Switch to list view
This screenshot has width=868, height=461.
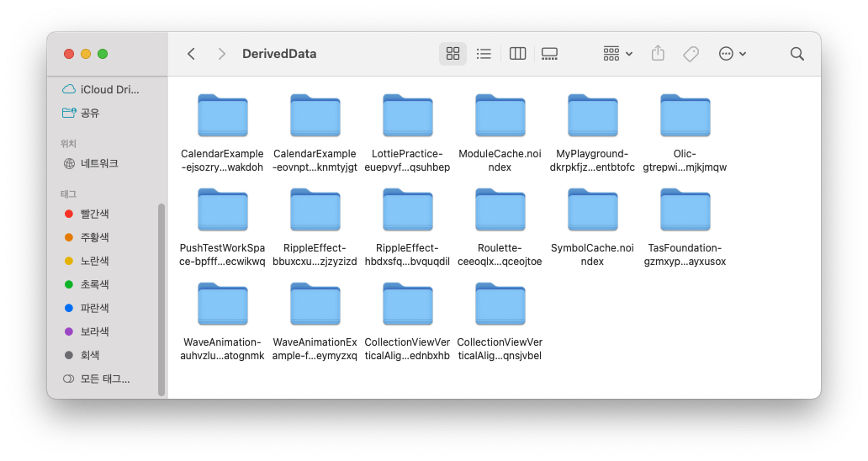click(484, 54)
